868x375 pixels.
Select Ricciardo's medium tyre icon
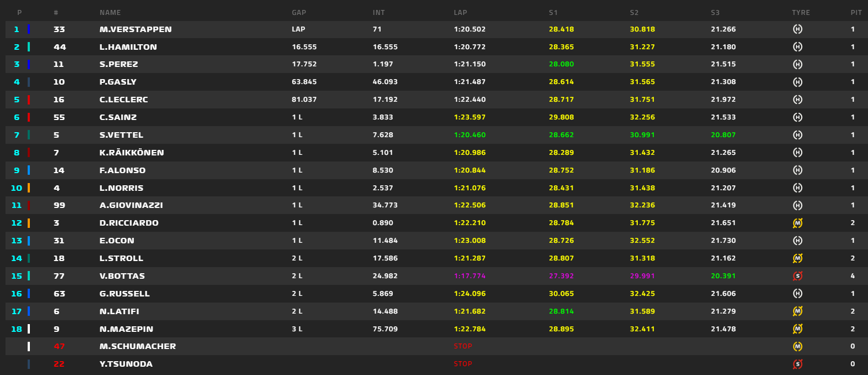point(797,223)
